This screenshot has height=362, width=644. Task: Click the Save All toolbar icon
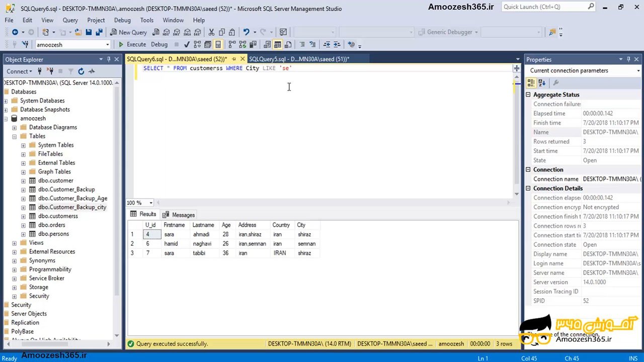click(98, 32)
